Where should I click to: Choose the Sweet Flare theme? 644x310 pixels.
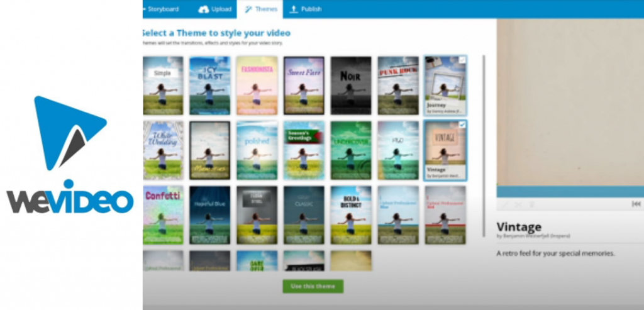tap(304, 86)
